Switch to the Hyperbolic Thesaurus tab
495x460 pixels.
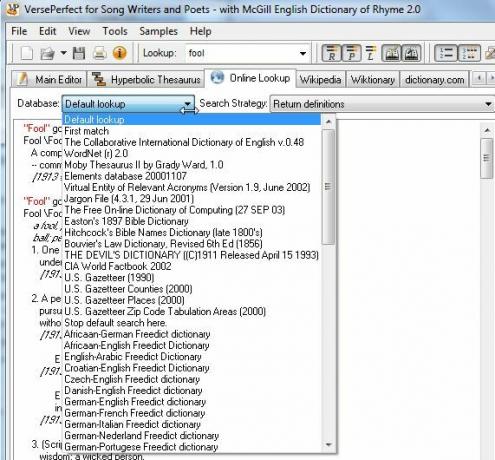[146, 79]
